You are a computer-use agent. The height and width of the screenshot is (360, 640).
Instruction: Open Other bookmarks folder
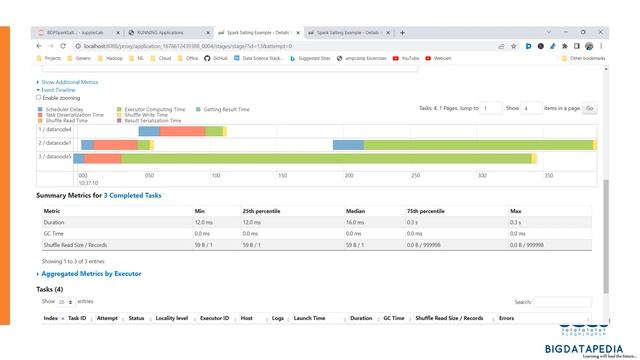[584, 58]
